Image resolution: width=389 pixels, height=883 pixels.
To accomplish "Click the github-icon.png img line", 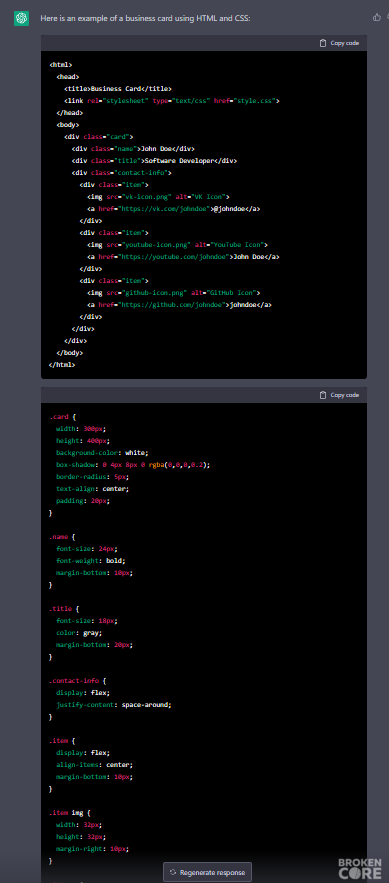I will (x=173, y=292).
